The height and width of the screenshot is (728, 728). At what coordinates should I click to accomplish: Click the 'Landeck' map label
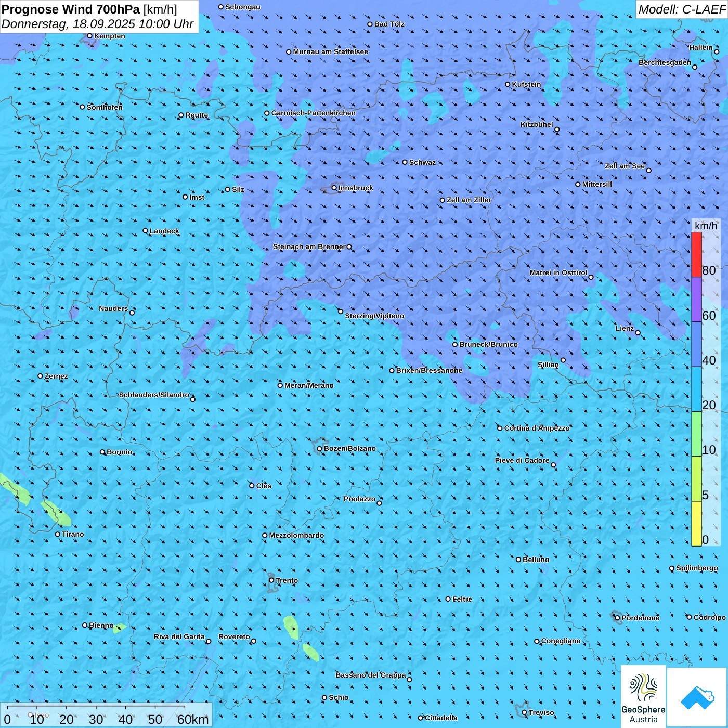pos(164,231)
